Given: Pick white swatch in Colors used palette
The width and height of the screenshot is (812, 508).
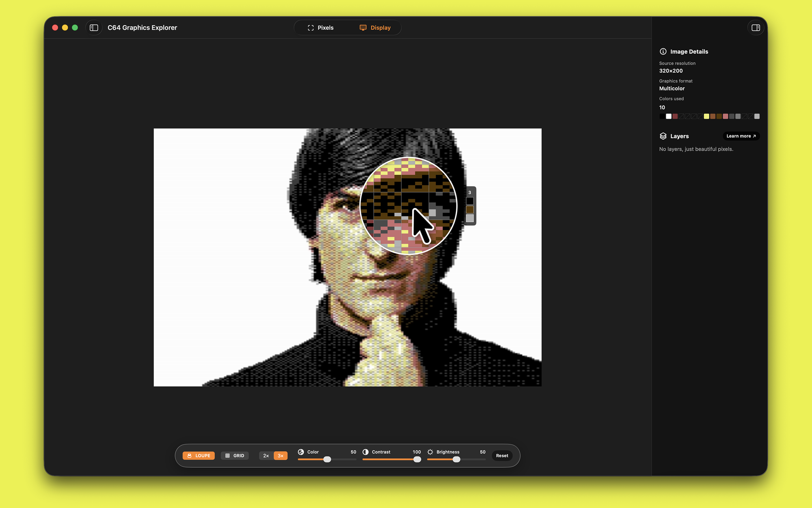Looking at the screenshot, I should pos(669,117).
